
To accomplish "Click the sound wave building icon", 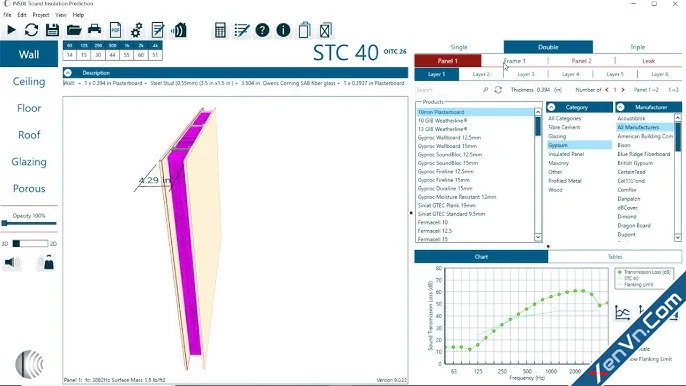I will pos(179,30).
